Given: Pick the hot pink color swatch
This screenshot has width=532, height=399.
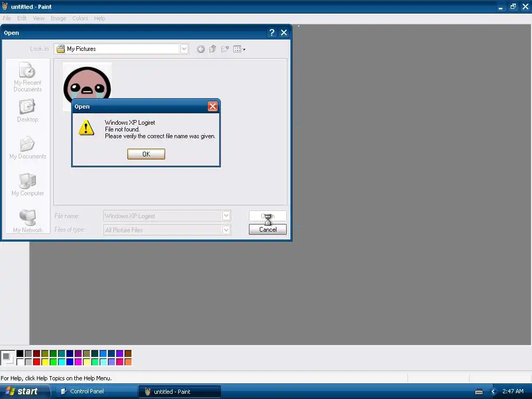Looking at the screenshot, I should click(120, 362).
